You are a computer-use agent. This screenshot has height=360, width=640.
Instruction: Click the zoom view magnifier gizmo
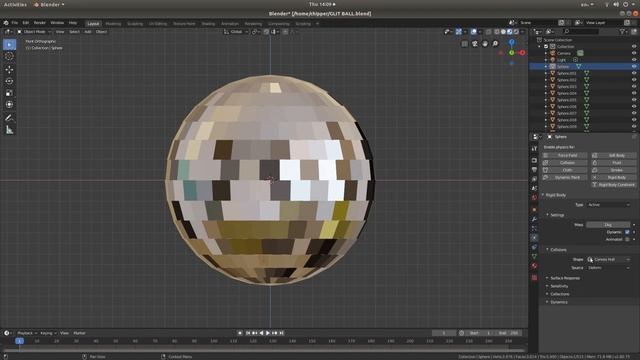(495, 44)
